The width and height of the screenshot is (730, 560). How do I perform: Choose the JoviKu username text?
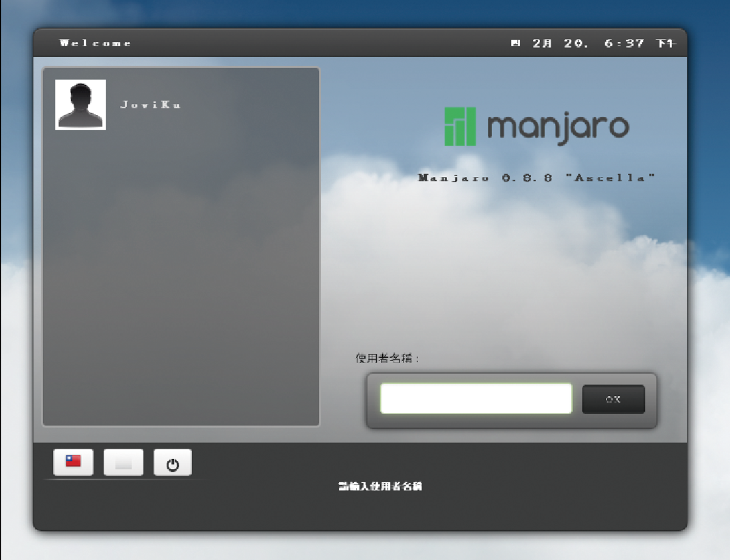[x=150, y=105]
